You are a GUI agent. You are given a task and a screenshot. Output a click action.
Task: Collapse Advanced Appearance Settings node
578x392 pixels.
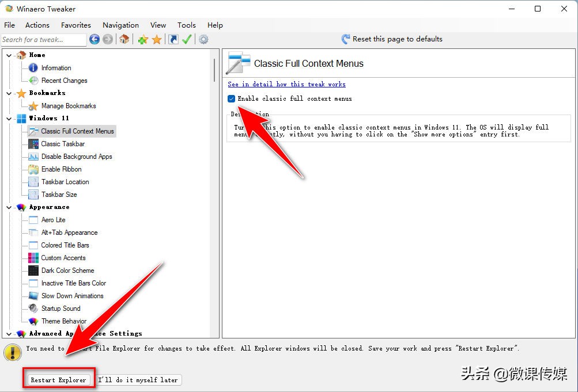pos(9,334)
